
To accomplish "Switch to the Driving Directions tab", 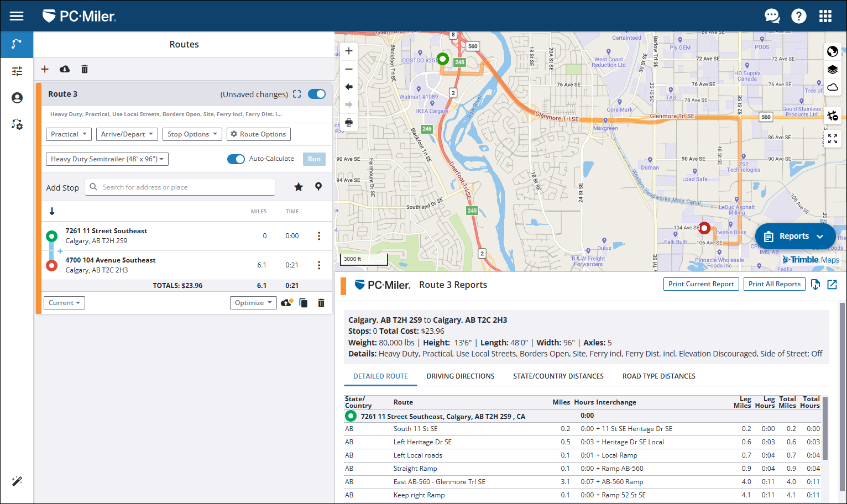I will click(x=460, y=376).
